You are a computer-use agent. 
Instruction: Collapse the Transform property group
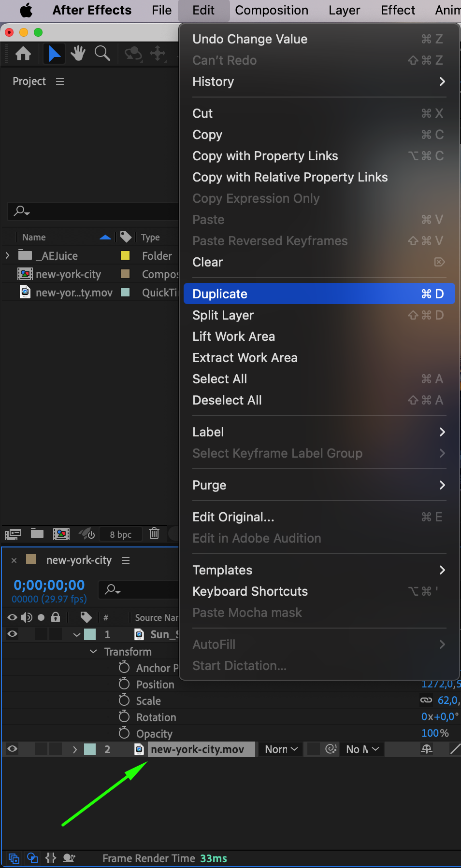93,652
